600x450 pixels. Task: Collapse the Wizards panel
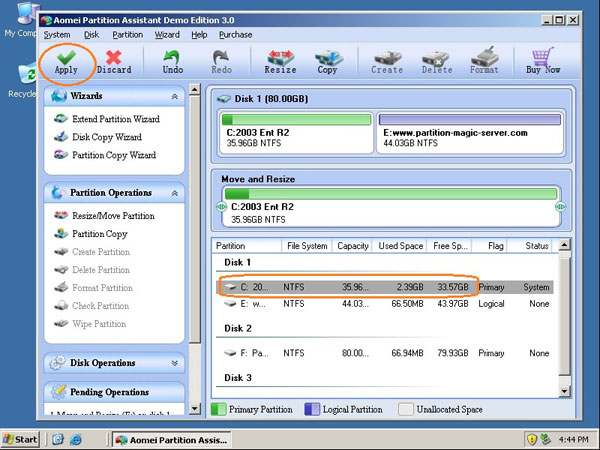click(176, 96)
